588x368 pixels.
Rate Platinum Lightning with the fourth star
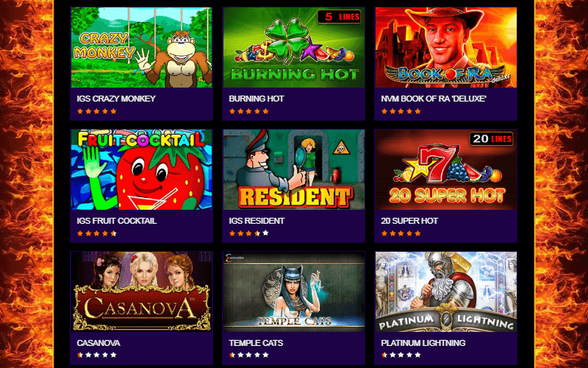click(409, 355)
